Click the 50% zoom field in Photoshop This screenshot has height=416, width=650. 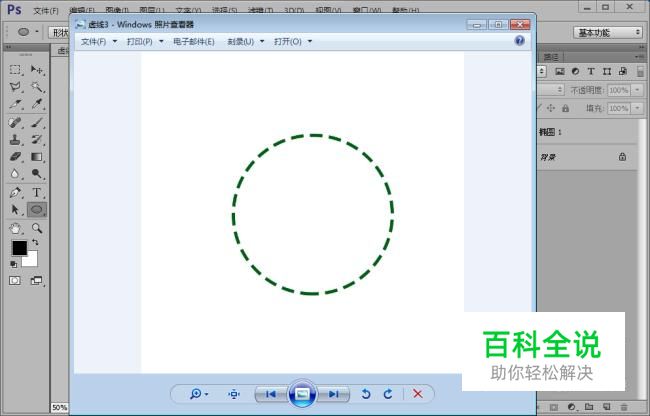(x=59, y=408)
